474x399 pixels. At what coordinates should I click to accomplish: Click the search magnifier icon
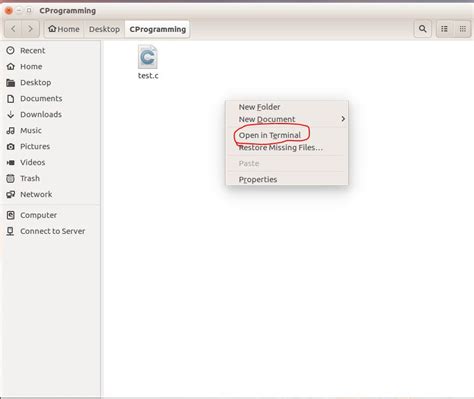423,29
